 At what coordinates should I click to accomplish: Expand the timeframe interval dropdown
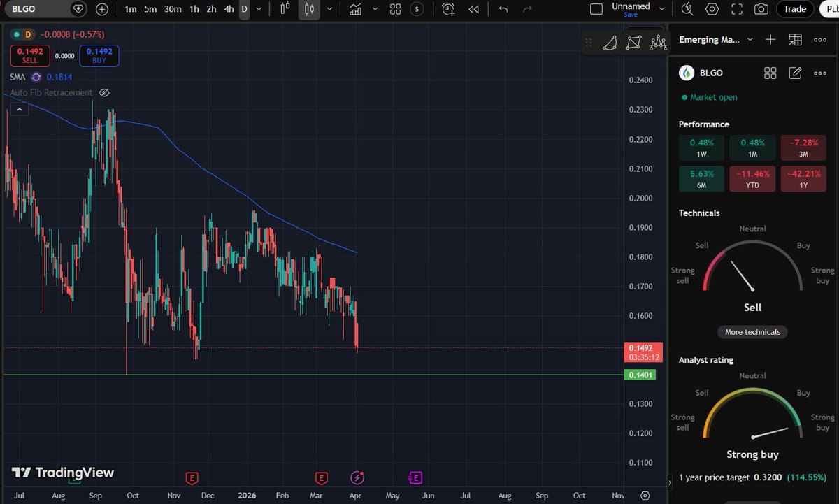[x=259, y=9]
